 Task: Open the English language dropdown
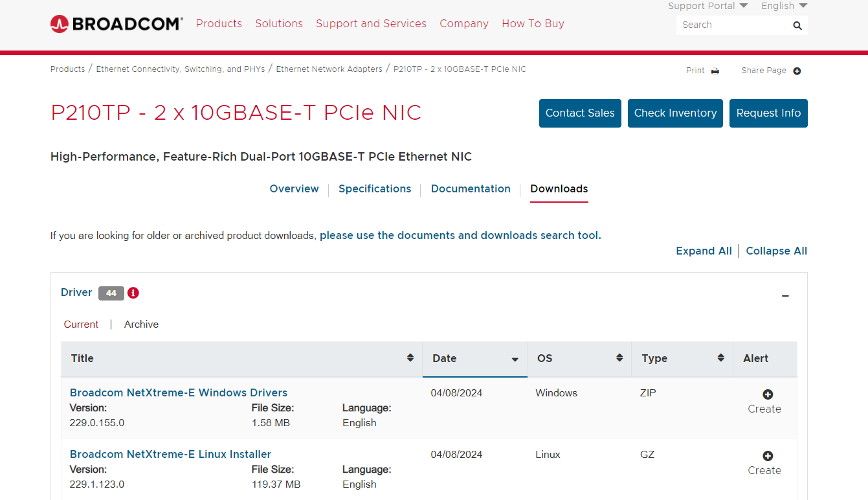pos(784,6)
